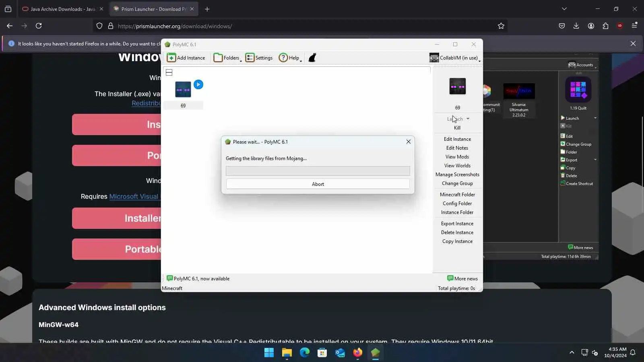Open the Firefox Downloads panel
Image resolution: width=644 pixels, height=362 pixels.
[x=576, y=26]
